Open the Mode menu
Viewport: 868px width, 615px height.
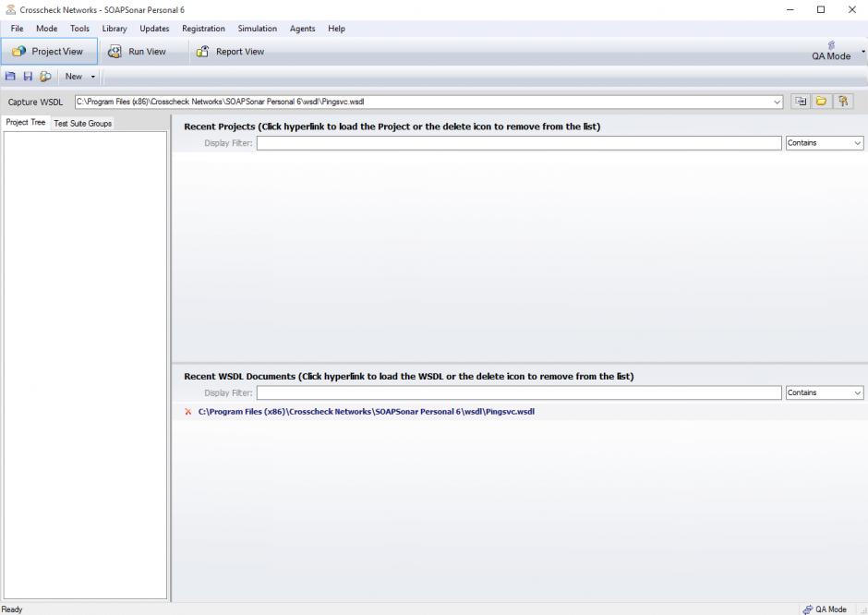tap(46, 29)
